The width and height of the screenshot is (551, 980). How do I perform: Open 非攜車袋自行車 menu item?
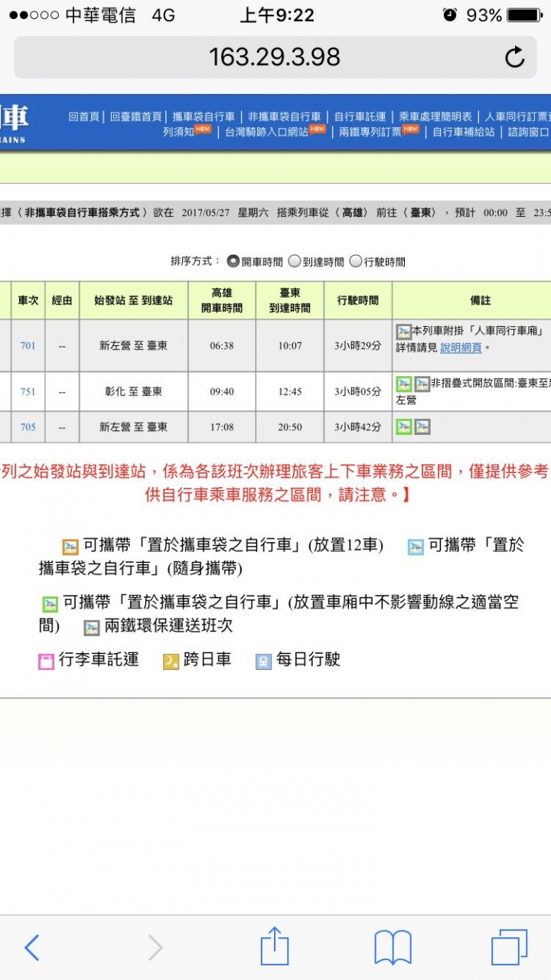coord(284,116)
